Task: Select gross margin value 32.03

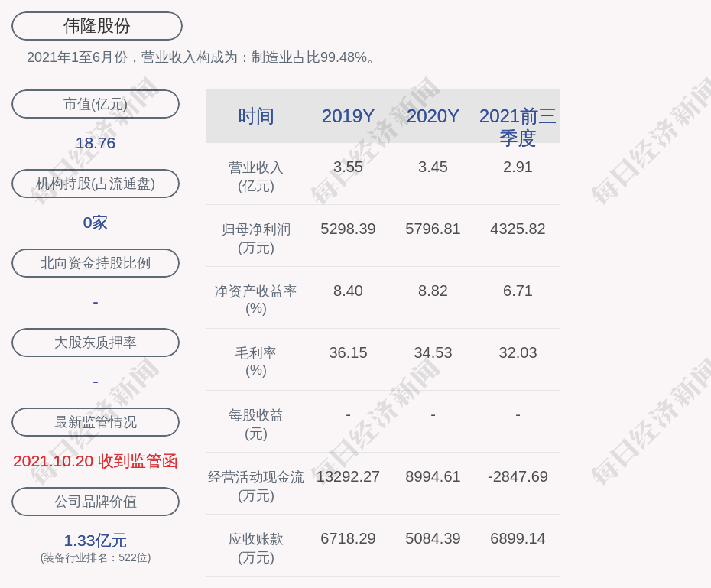Action: point(518,352)
